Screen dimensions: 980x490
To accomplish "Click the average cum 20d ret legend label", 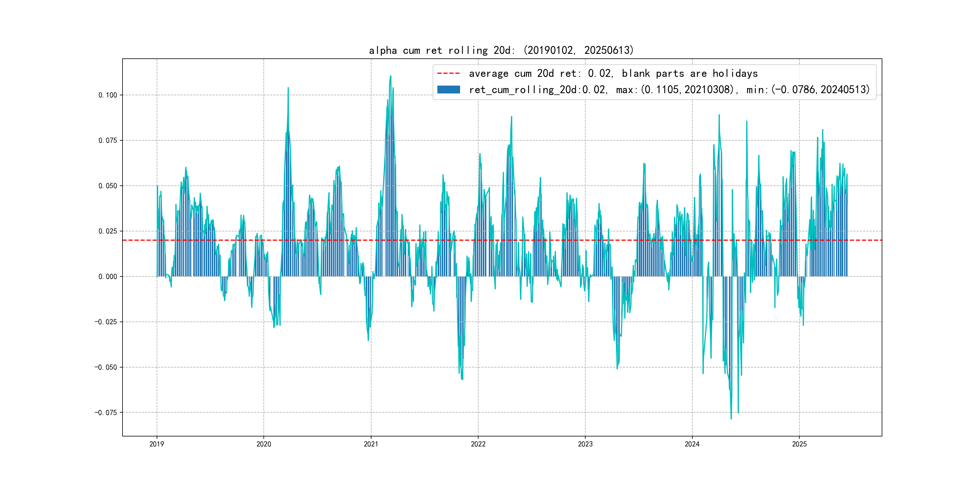I will pyautogui.click(x=613, y=73).
